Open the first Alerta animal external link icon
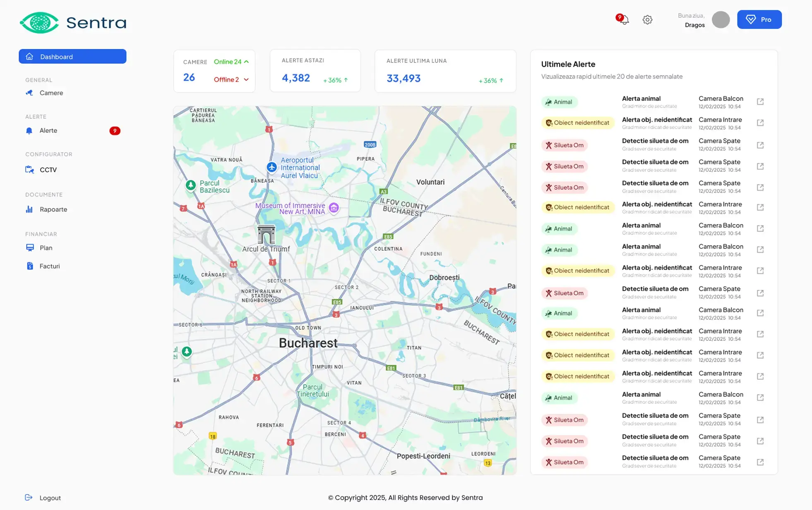Image resolution: width=812 pixels, height=510 pixels. pos(760,102)
